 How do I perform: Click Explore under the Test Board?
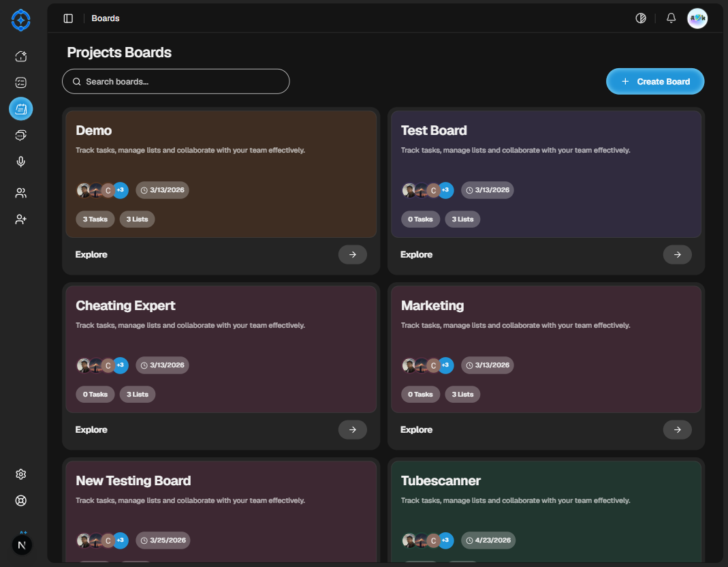coord(417,255)
